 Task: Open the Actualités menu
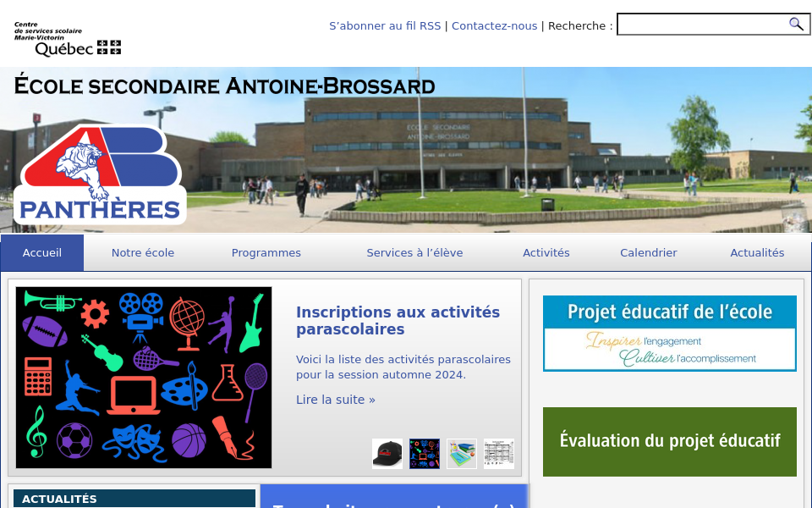tap(757, 252)
